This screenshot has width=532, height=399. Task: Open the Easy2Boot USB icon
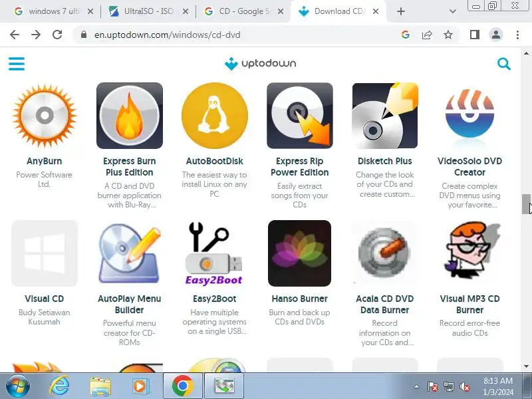[214, 253]
